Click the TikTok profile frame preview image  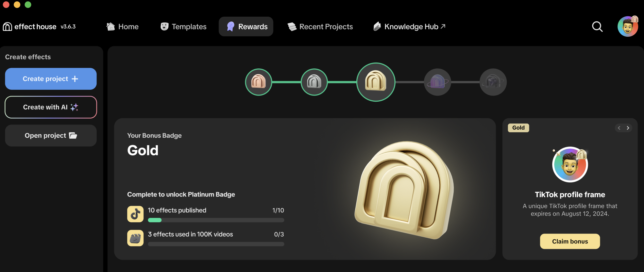pos(570,165)
